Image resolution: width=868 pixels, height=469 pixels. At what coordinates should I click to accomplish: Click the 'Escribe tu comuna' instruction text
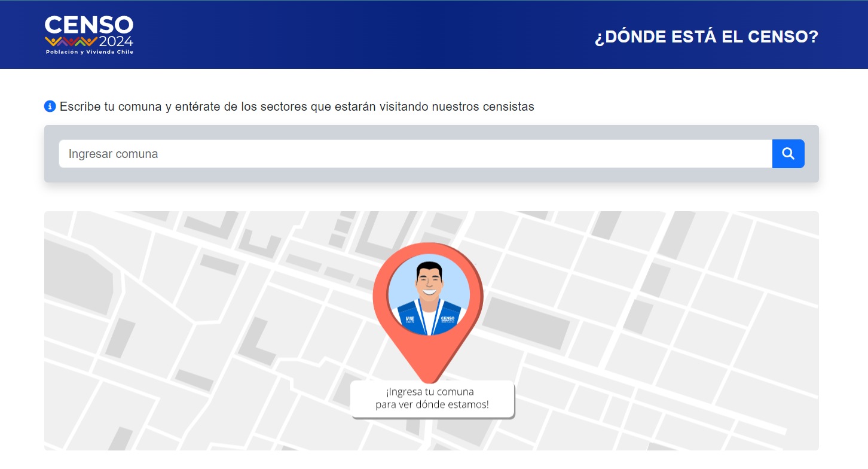pyautogui.click(x=297, y=106)
